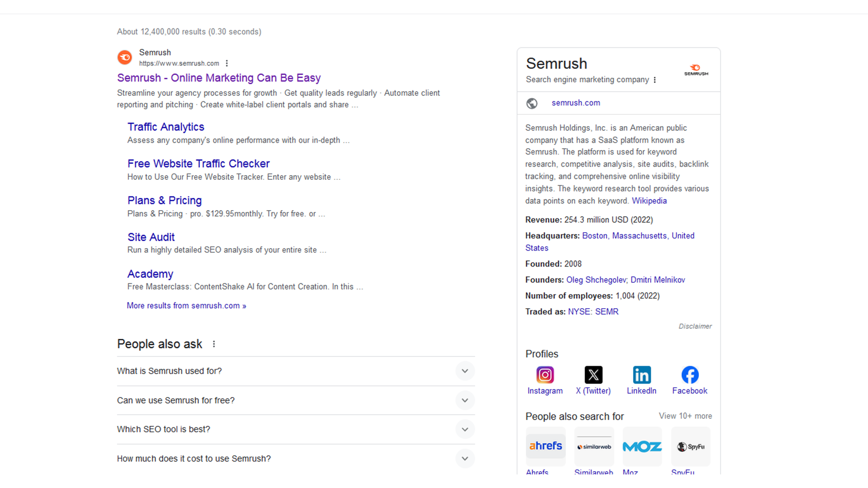
Task: Open three-dot menu beside Search engine marketing company
Action: (655, 80)
